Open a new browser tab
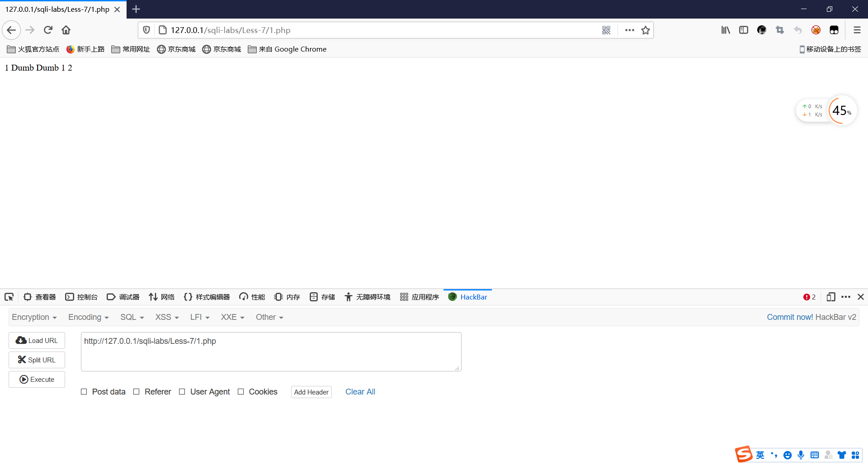This screenshot has width=868, height=466. tap(136, 9)
